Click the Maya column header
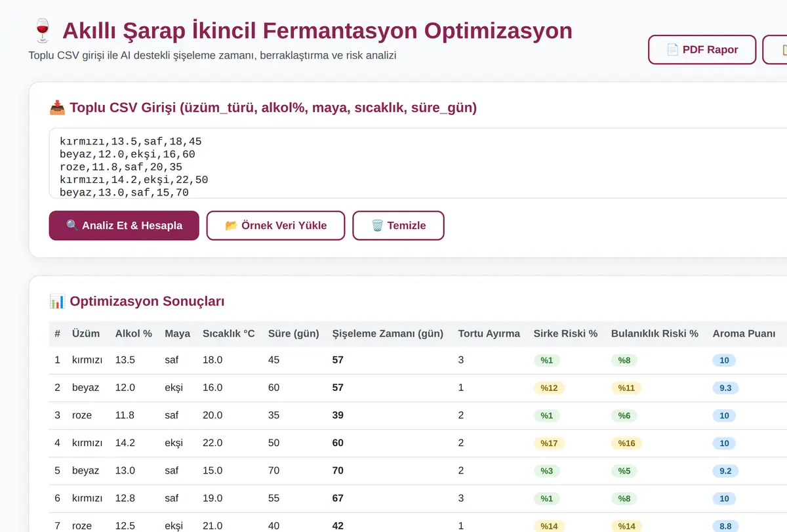This screenshot has height=532, width=787. click(x=177, y=333)
